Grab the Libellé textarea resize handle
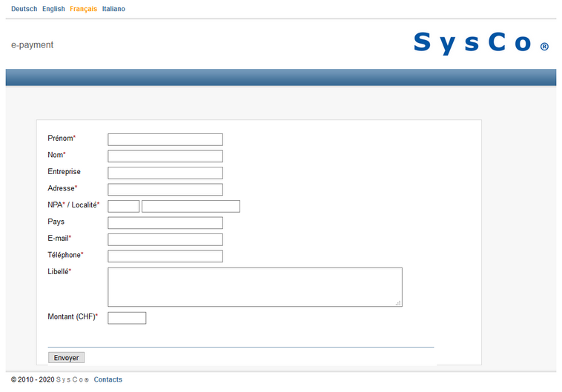Image resolution: width=562 pixels, height=392 pixels. (x=398, y=302)
